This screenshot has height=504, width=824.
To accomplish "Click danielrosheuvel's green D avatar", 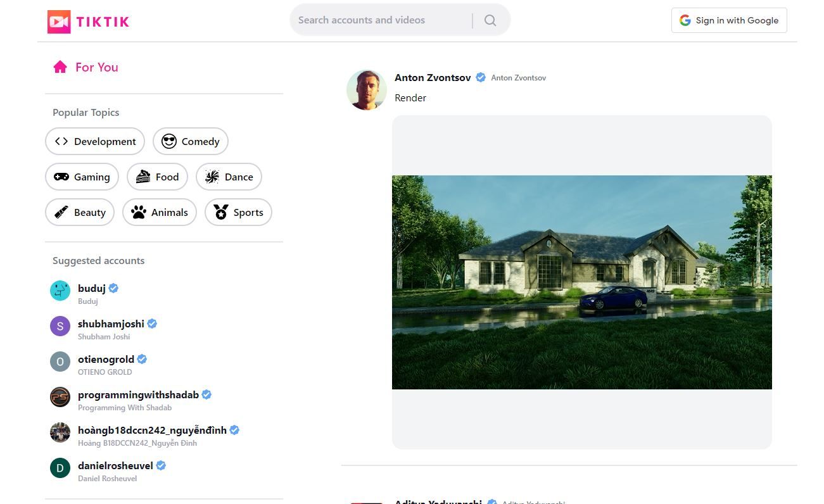I will 60,468.
